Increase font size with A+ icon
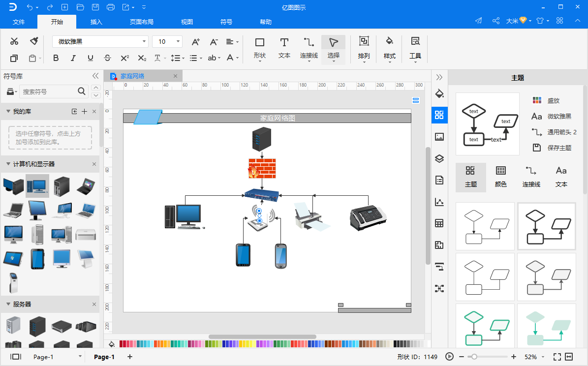 point(196,42)
